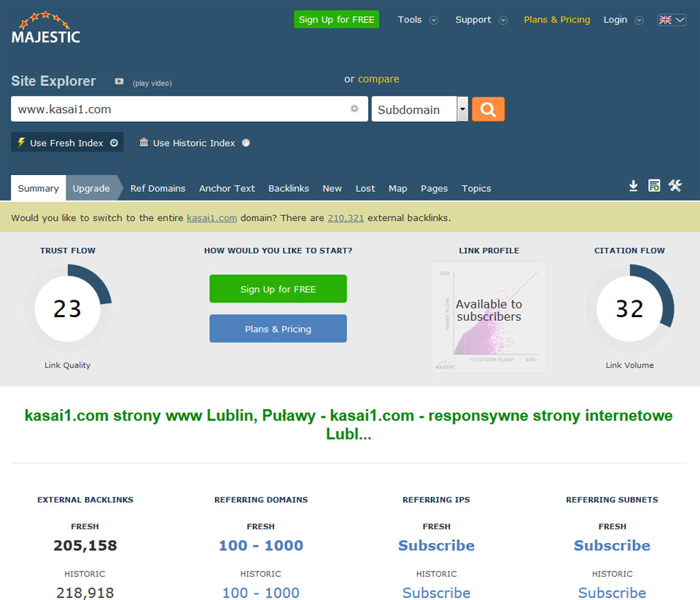The width and height of the screenshot is (700, 600).
Task: Click the download icon
Action: point(634,186)
